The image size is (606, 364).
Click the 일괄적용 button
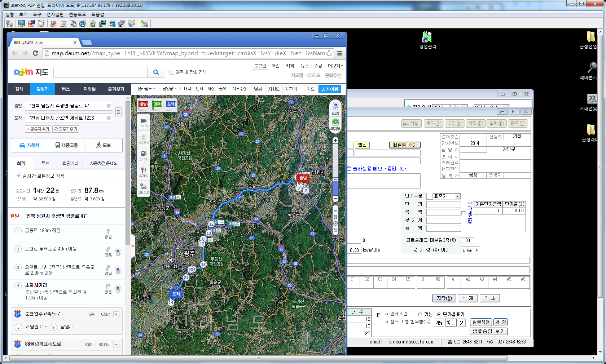tap(481, 322)
